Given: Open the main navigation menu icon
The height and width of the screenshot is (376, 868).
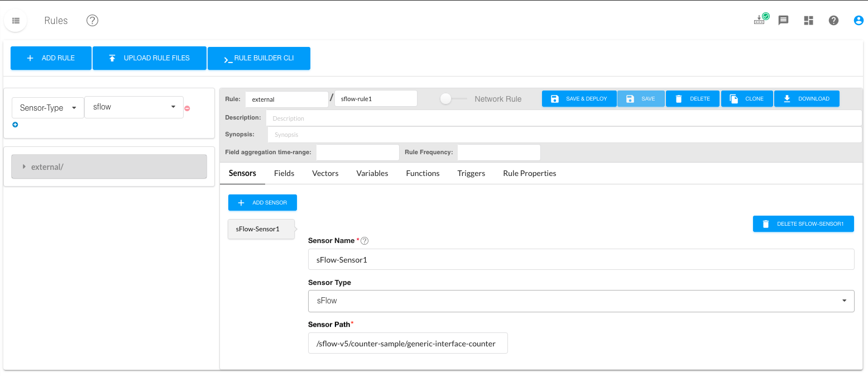Looking at the screenshot, I should coord(16,21).
